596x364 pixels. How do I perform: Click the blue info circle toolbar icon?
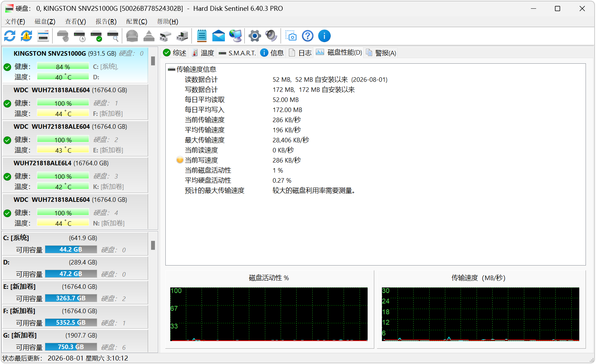(324, 36)
